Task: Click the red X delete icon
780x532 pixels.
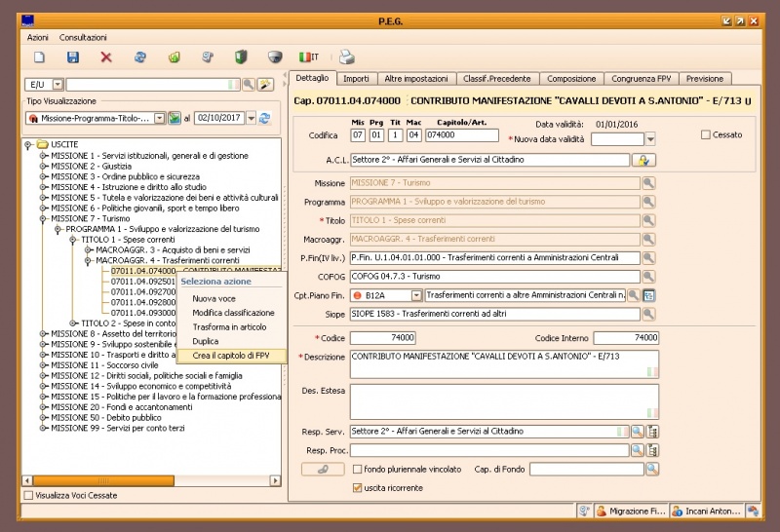Action: 106,57
